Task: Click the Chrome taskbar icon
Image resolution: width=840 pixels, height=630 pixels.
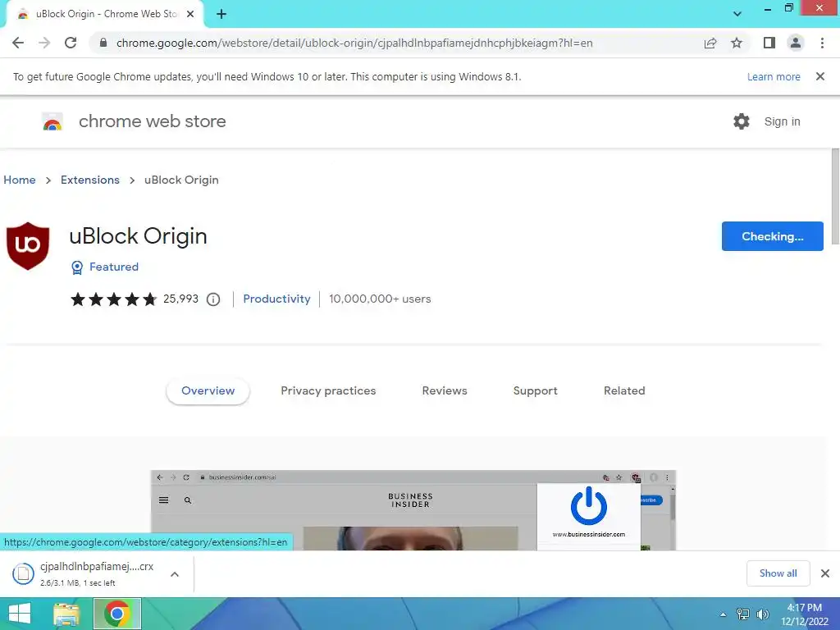Action: click(x=117, y=614)
